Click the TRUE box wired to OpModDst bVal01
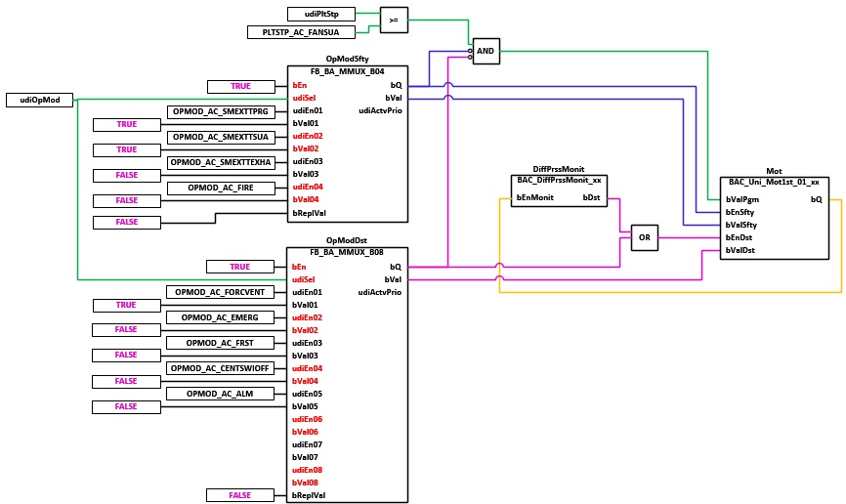This screenshot has height=504, width=846. [126, 305]
